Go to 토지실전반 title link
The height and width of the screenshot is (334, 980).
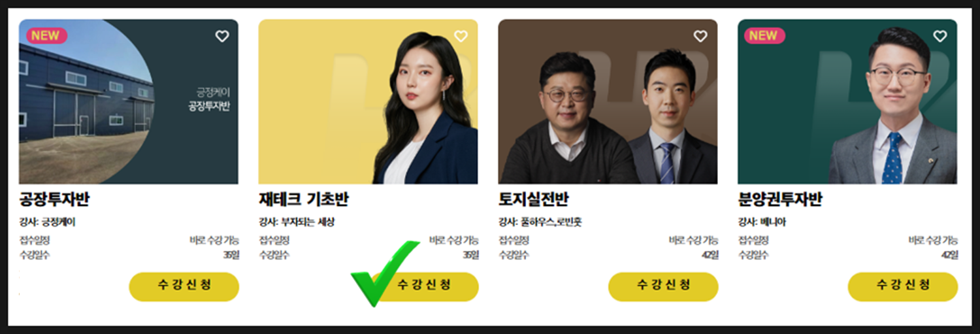(x=533, y=200)
